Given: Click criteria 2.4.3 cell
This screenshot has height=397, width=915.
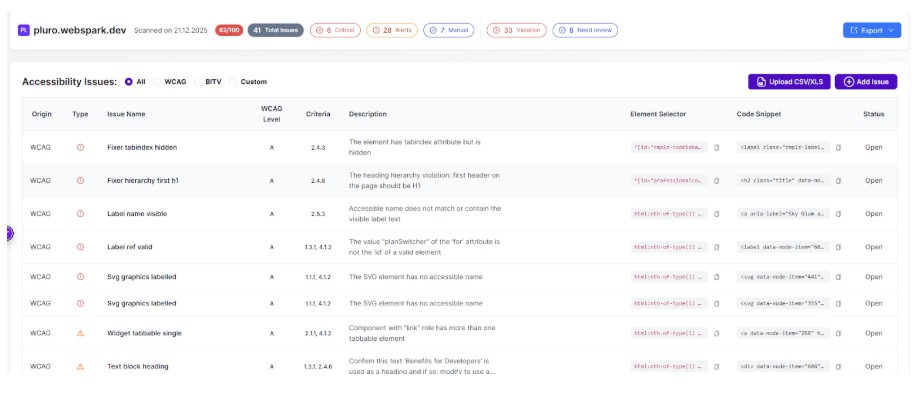Looking at the screenshot, I should [x=318, y=148].
